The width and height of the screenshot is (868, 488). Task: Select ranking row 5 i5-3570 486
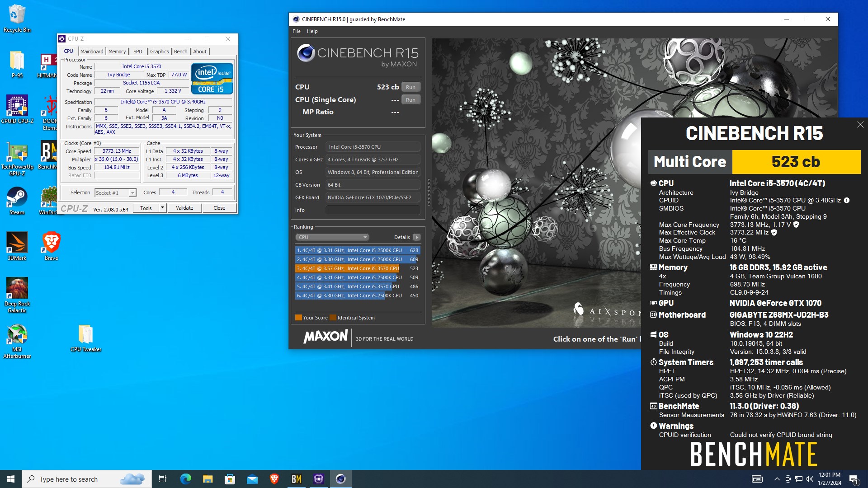tap(358, 286)
